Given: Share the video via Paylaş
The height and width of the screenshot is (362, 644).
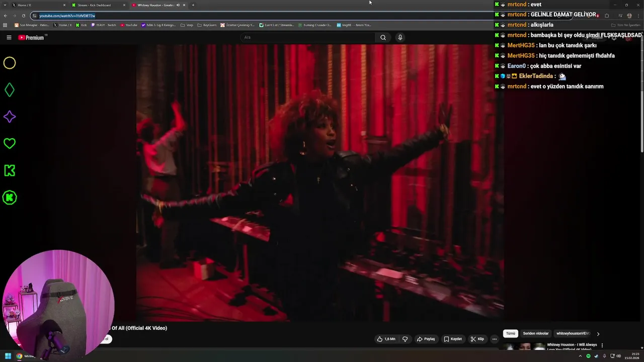Looking at the screenshot, I should click(426, 339).
